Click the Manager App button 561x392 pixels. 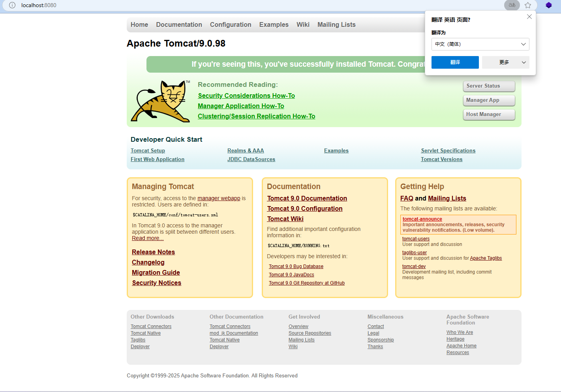pyautogui.click(x=489, y=100)
